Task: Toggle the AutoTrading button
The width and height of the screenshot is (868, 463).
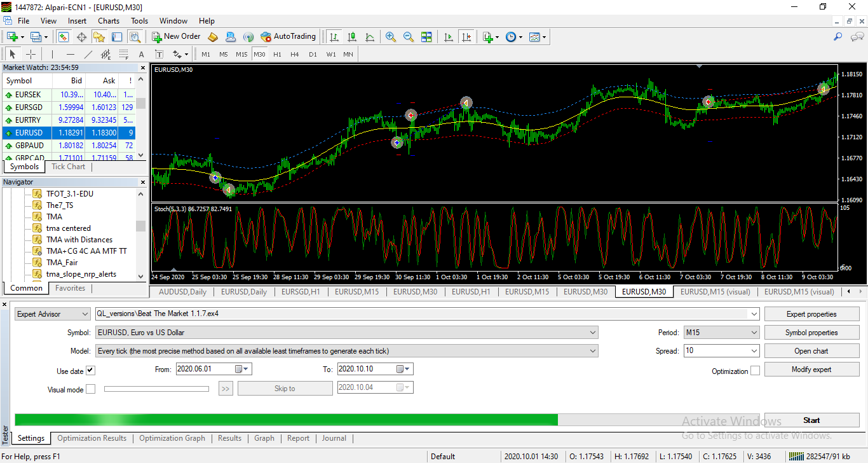Action: [288, 36]
